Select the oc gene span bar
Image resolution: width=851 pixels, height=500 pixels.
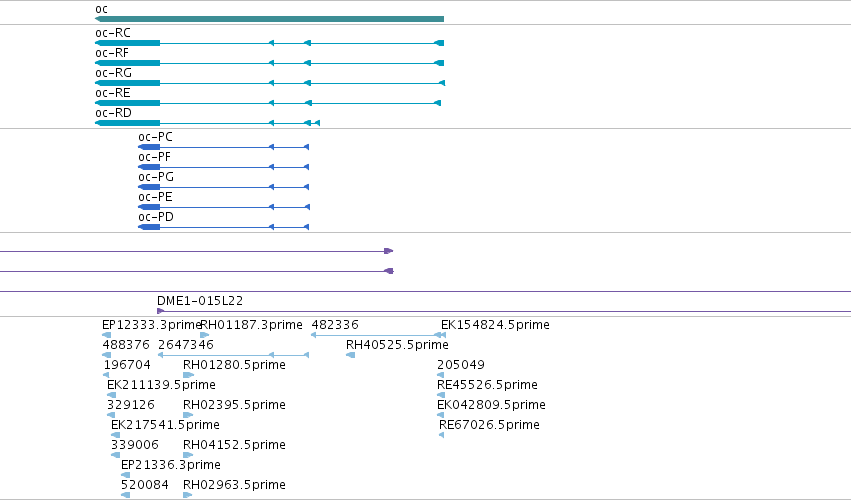[269, 19]
